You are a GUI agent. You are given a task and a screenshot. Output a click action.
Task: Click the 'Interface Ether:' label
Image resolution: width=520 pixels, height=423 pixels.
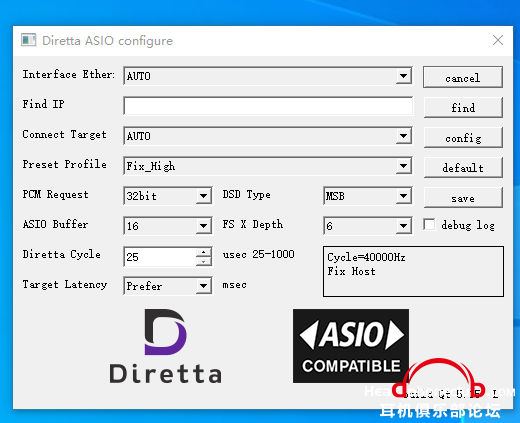[69, 74]
